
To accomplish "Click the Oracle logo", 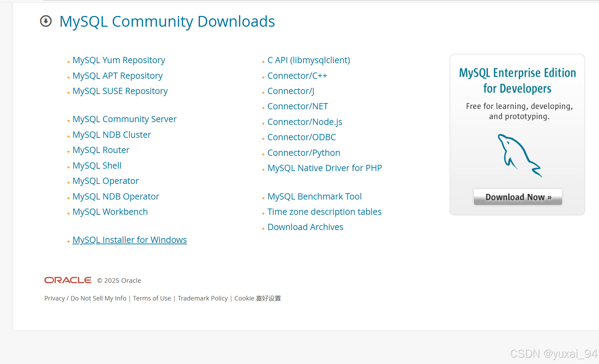I will click(x=68, y=280).
